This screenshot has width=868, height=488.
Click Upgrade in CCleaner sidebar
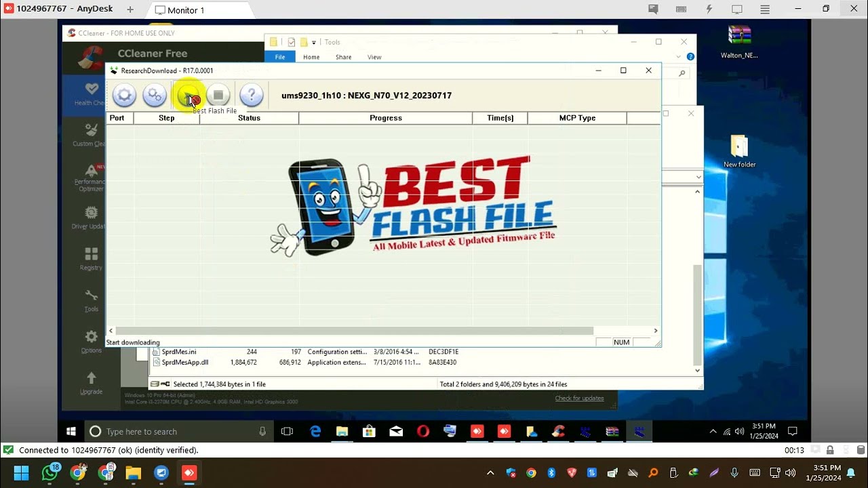[x=91, y=382]
